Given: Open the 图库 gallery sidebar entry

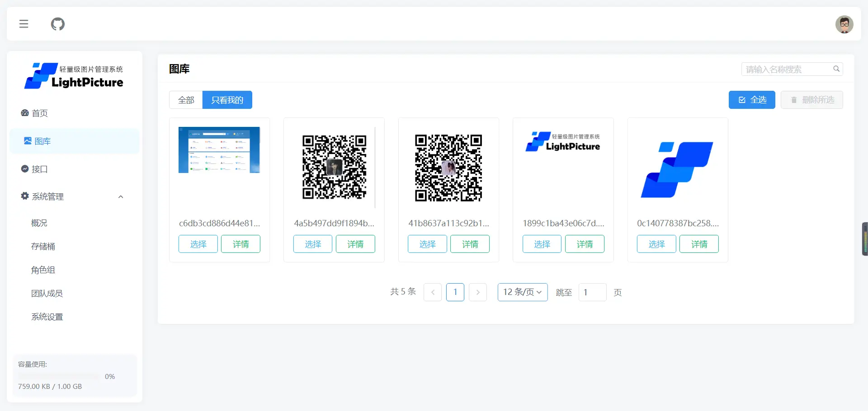Looking at the screenshot, I should (43, 141).
